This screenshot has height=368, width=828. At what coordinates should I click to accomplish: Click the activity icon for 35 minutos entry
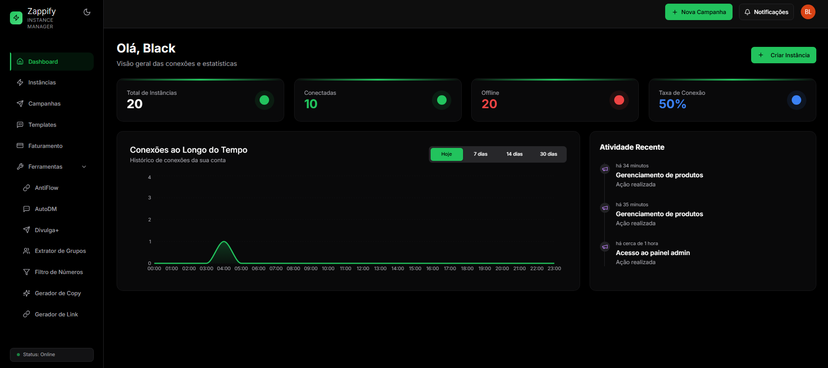pos(605,208)
